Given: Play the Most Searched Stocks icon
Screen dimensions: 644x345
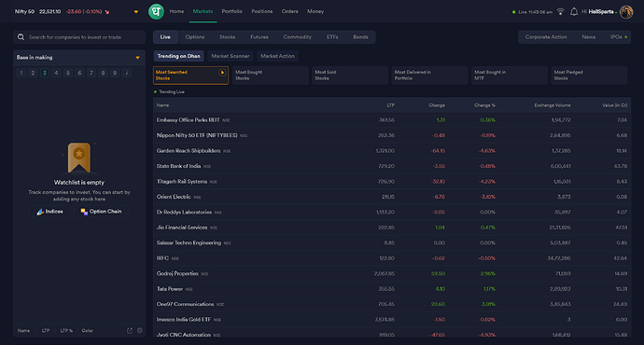Looking at the screenshot, I should (222, 73).
